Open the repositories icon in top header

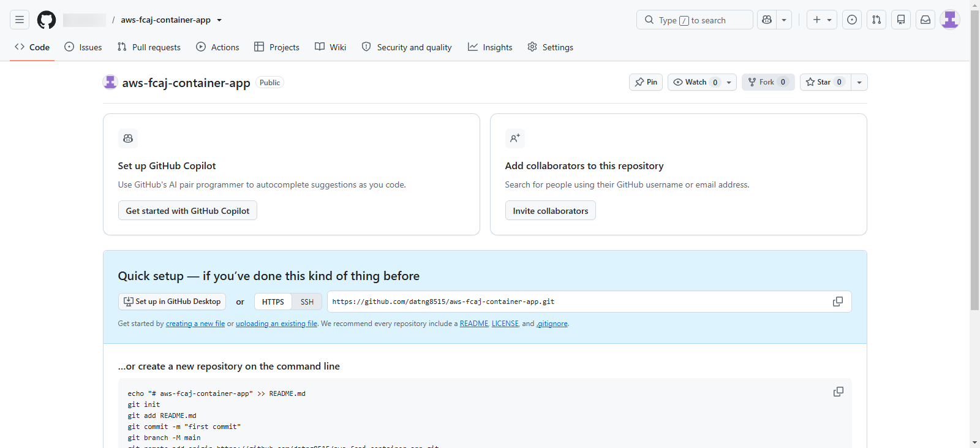(x=901, y=20)
